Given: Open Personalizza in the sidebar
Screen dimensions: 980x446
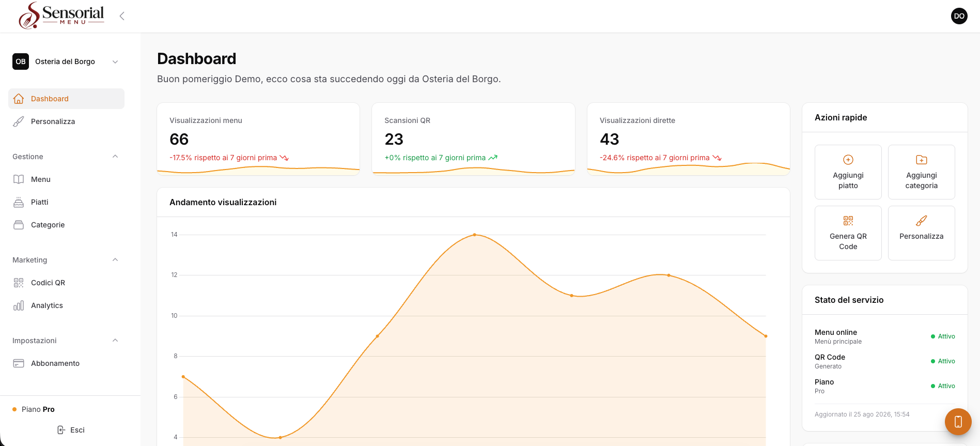Looking at the screenshot, I should [66, 121].
